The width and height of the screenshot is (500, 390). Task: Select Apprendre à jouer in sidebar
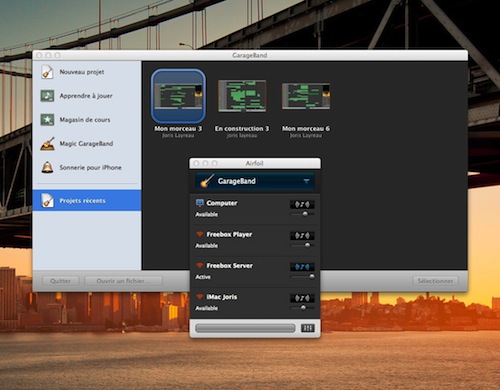(87, 96)
